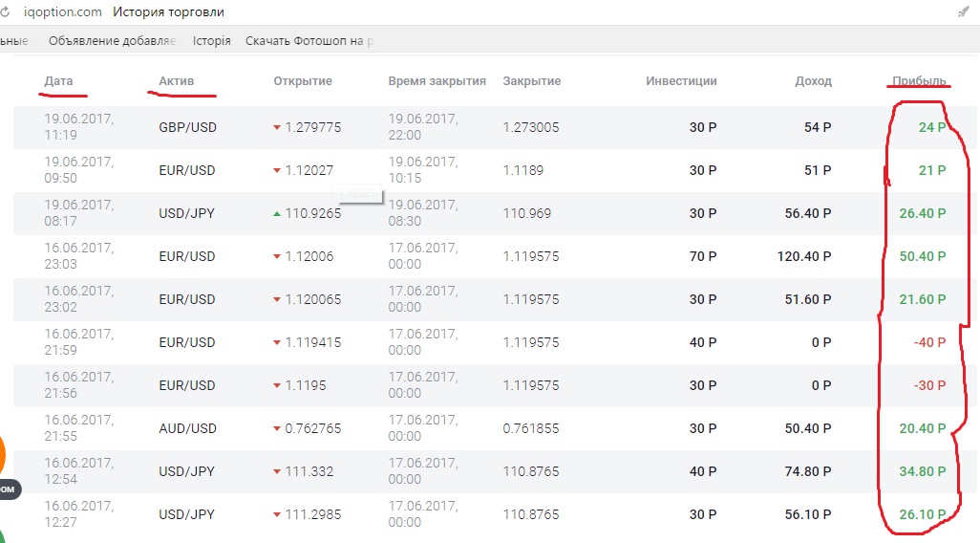Open the Объявление добавляе bookmark

[112, 41]
